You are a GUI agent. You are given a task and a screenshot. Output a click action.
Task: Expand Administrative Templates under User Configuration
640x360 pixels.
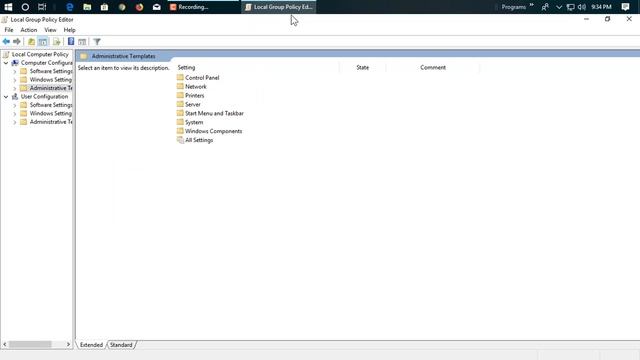pos(15,122)
